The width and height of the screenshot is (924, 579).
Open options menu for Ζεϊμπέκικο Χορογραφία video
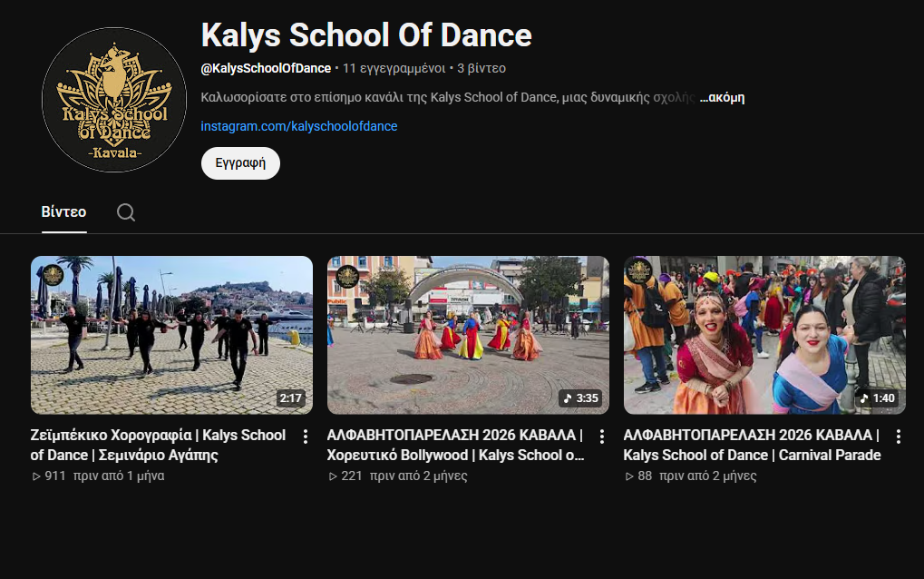(x=306, y=437)
